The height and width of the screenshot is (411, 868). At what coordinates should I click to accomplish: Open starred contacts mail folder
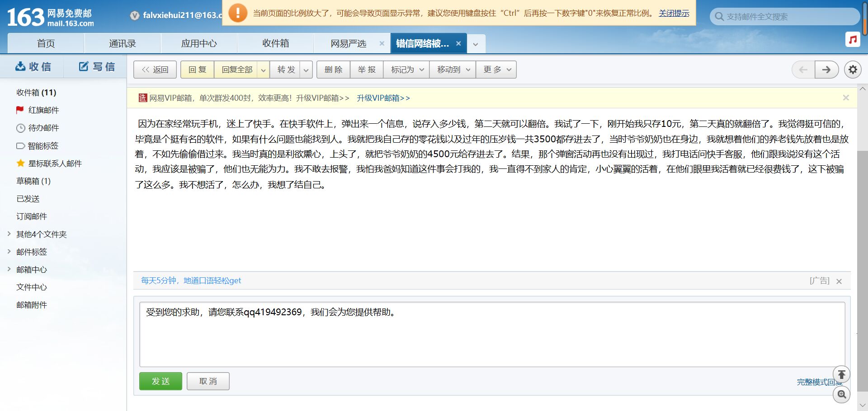[x=55, y=163]
